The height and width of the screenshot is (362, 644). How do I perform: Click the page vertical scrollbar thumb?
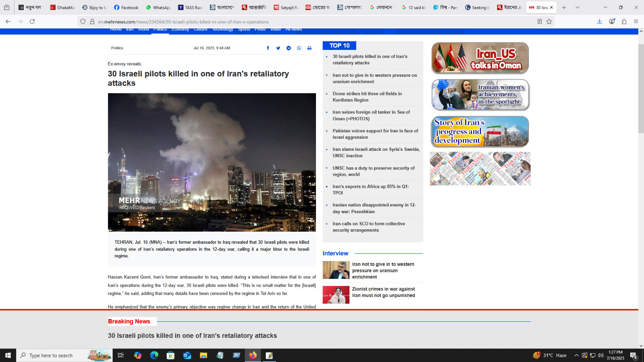(x=641, y=88)
